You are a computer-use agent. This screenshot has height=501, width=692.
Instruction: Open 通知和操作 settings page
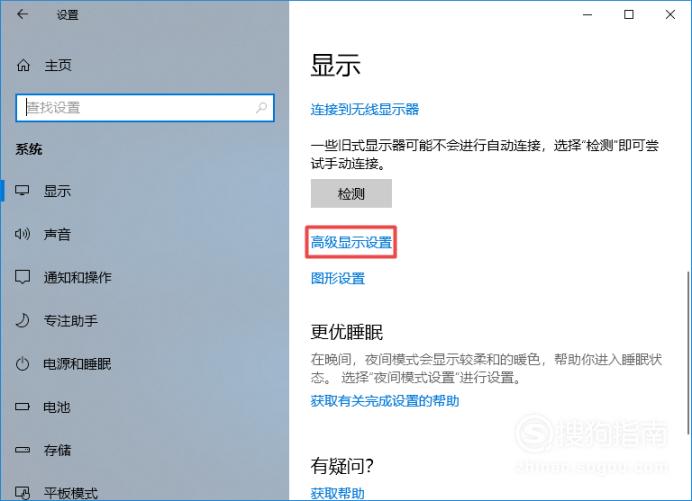point(78,277)
